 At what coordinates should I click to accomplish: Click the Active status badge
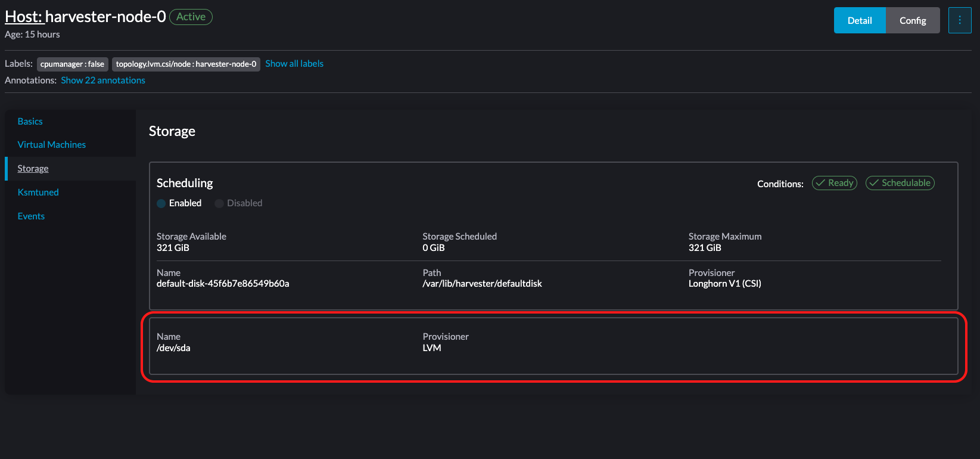[191, 17]
